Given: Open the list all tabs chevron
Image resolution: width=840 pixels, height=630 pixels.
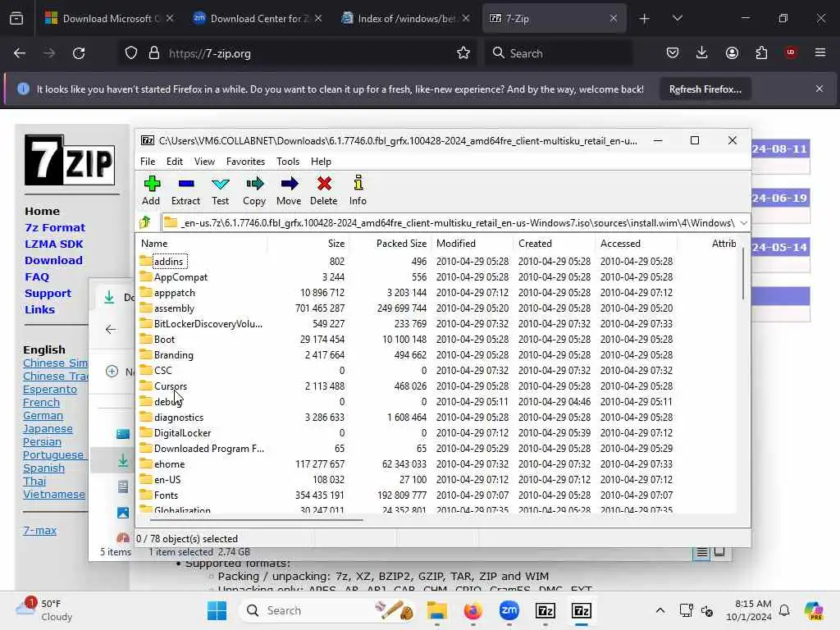Looking at the screenshot, I should (x=677, y=18).
